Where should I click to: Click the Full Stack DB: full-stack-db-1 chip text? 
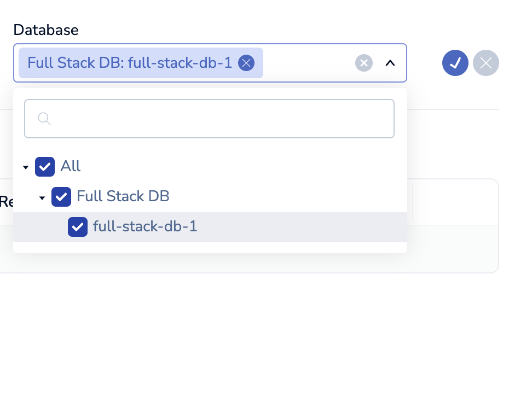pyautogui.click(x=130, y=63)
